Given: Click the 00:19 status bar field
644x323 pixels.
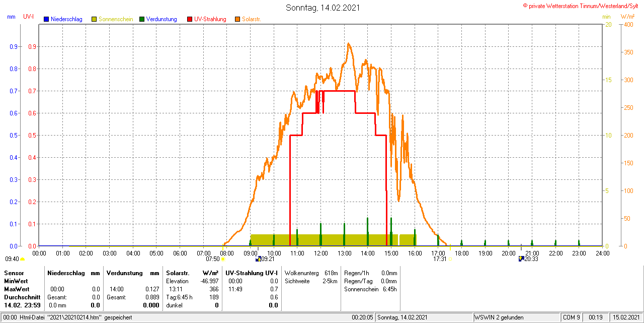Looking at the screenshot, I should tap(596, 317).
